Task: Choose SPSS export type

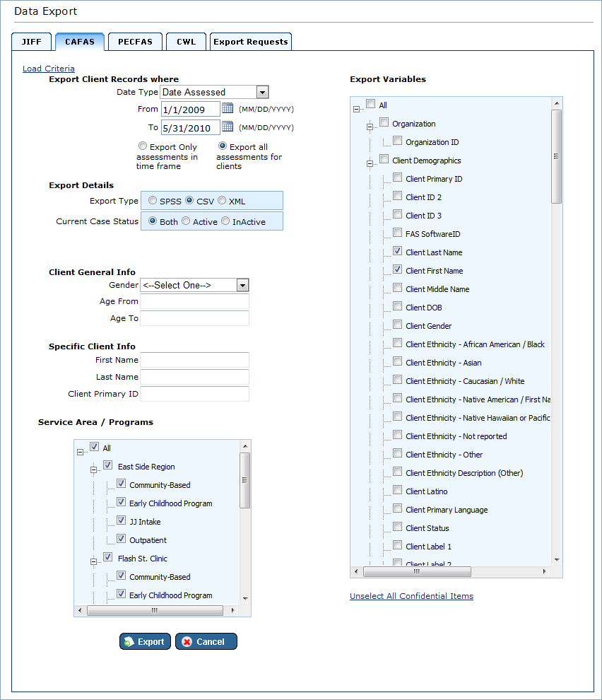Action: [x=153, y=200]
